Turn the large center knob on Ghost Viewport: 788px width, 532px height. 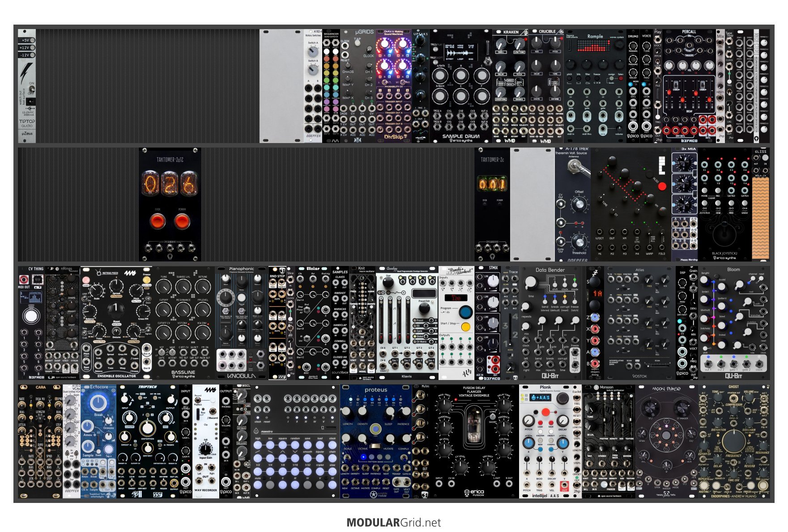pyautogui.click(x=733, y=440)
